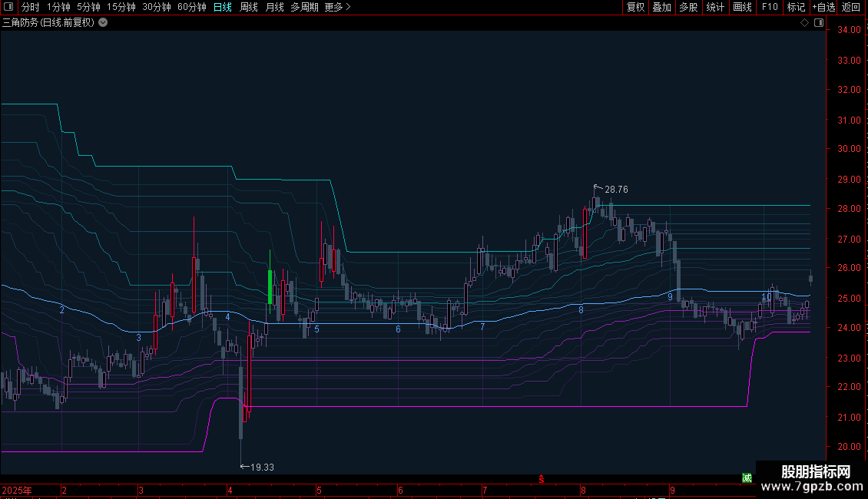This screenshot has width=868, height=499.
Task: Open the 三角防务 title dropdown arrow
Action: 104,23
